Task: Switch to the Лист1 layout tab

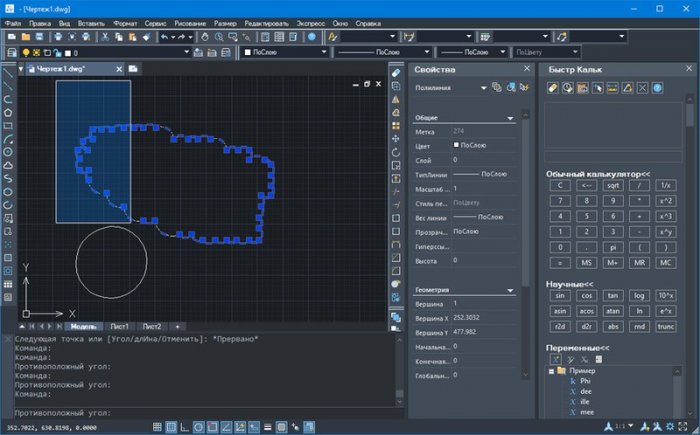Action: click(119, 326)
